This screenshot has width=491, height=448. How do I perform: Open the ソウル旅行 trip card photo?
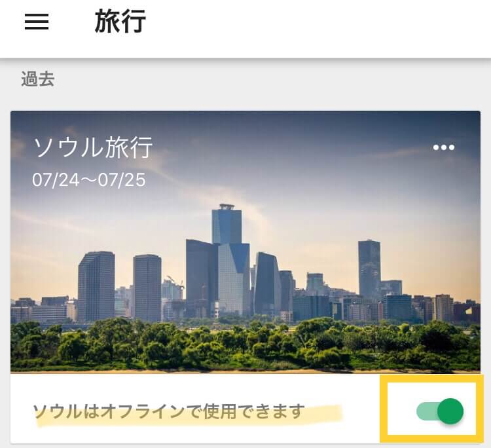(245, 242)
